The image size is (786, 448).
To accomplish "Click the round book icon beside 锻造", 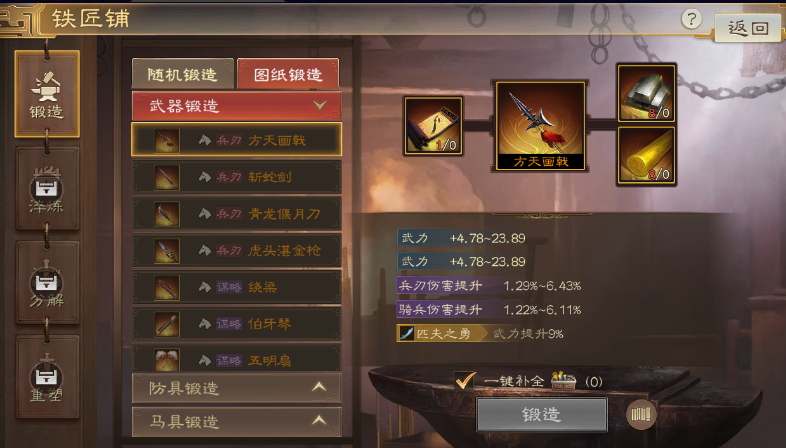I will point(641,414).
